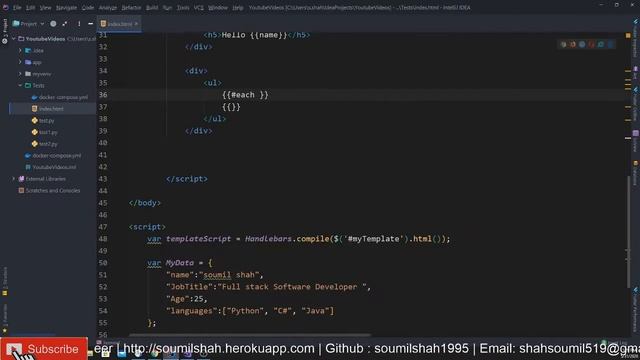The width and height of the screenshot is (640, 360).
Task: Click the IntelliJ IDEA logo in title bar
Action: click(x=5, y=7)
